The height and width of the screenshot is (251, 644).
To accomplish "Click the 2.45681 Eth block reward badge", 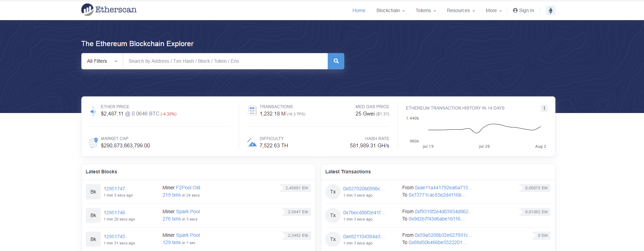I will [295, 188].
